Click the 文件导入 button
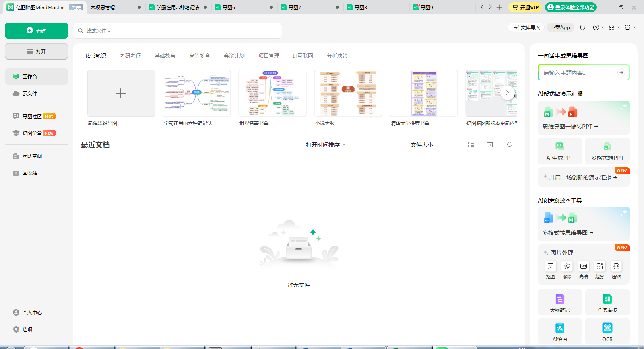 click(526, 27)
